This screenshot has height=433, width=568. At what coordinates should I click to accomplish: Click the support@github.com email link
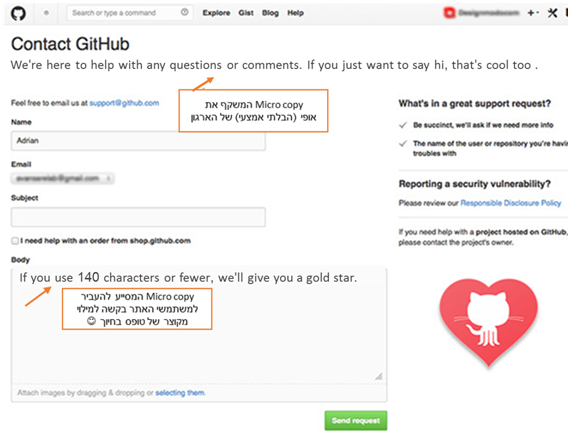[x=124, y=103]
